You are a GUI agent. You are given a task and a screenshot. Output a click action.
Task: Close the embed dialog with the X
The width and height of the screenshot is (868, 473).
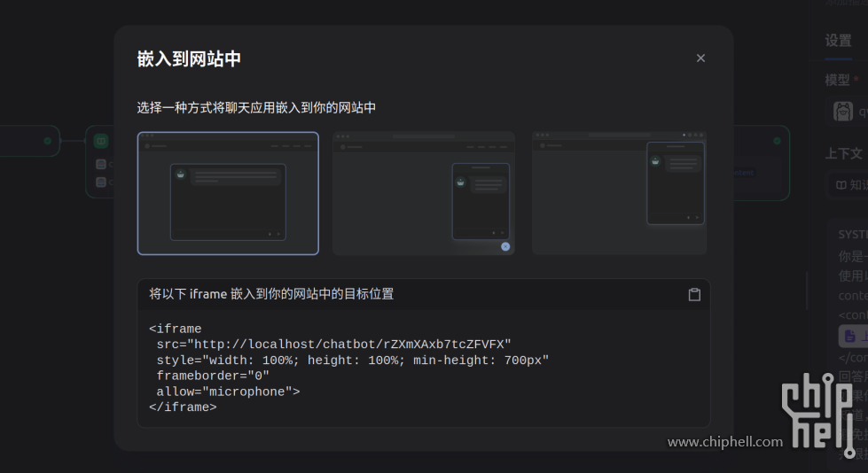pyautogui.click(x=700, y=58)
